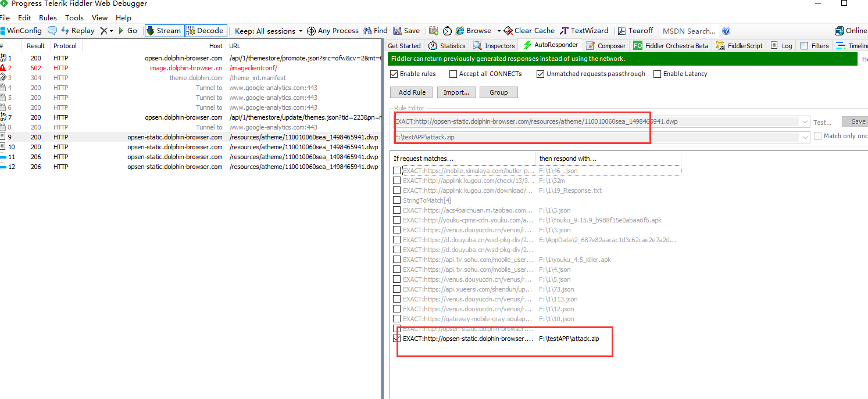Click the Test... link

click(823, 123)
